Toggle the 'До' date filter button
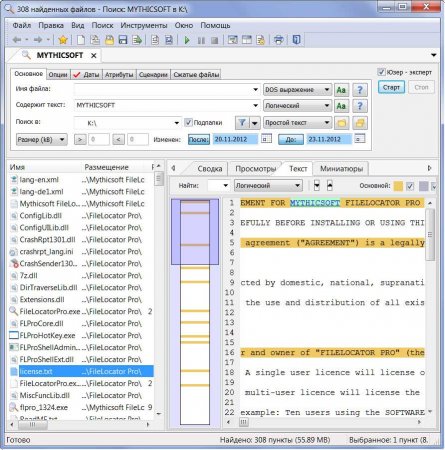Viewport: 445px width, 450px height. pyautogui.click(x=291, y=139)
